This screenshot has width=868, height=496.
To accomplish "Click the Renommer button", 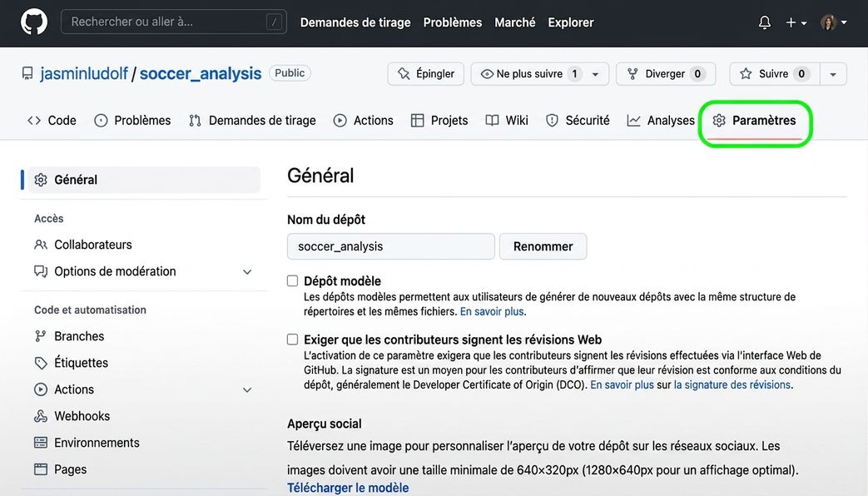I will click(x=543, y=246).
